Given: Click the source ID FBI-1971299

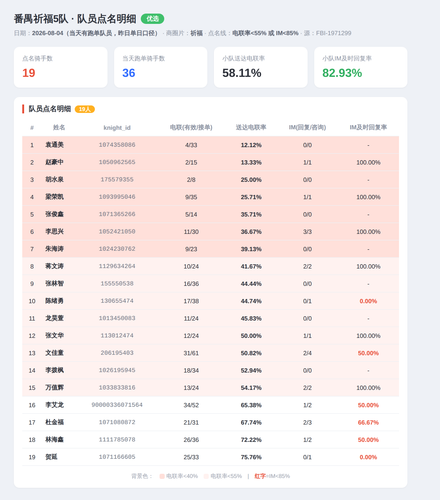Looking at the screenshot, I should (x=334, y=33).
